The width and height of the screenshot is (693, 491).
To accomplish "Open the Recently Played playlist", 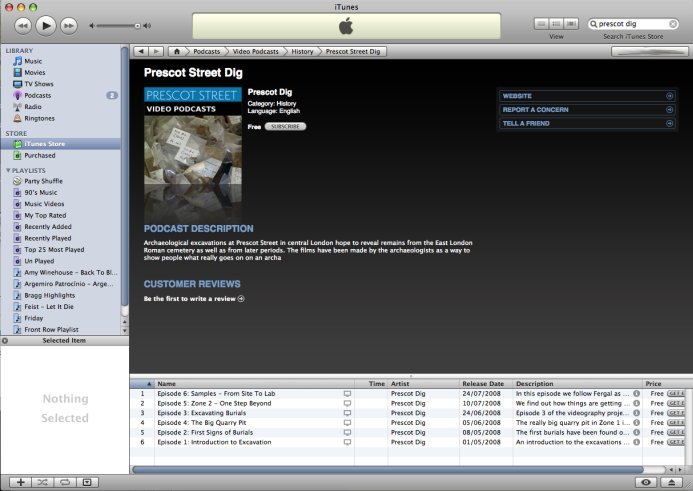I will (x=48, y=238).
